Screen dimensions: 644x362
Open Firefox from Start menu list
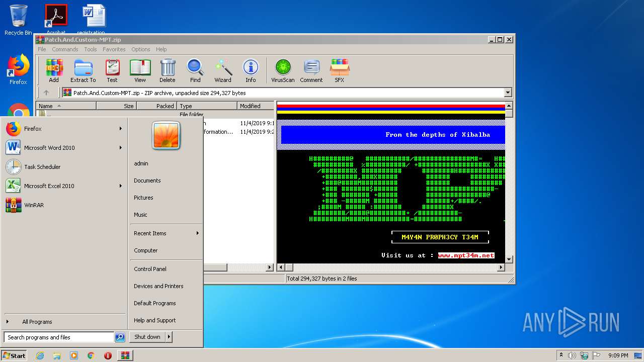coord(64,129)
